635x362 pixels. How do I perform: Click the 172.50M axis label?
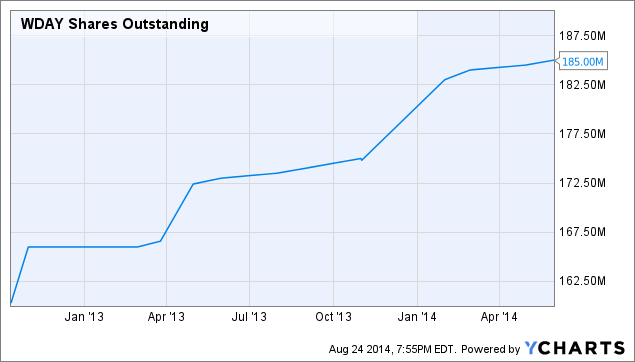point(582,183)
